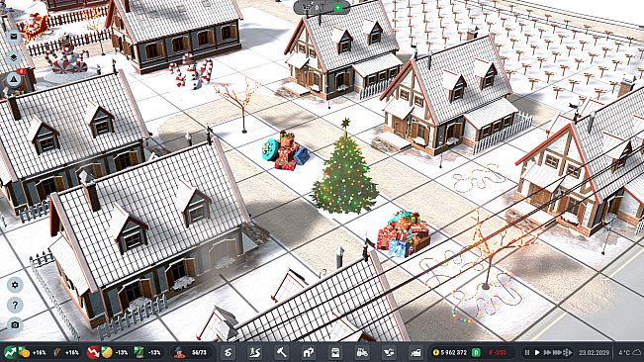Open the terrain landscaping tool
Viewport: 644px width, 362px height.
254,352
